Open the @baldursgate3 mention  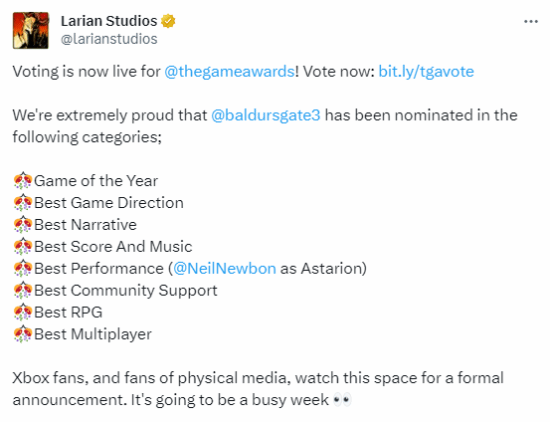point(266,115)
